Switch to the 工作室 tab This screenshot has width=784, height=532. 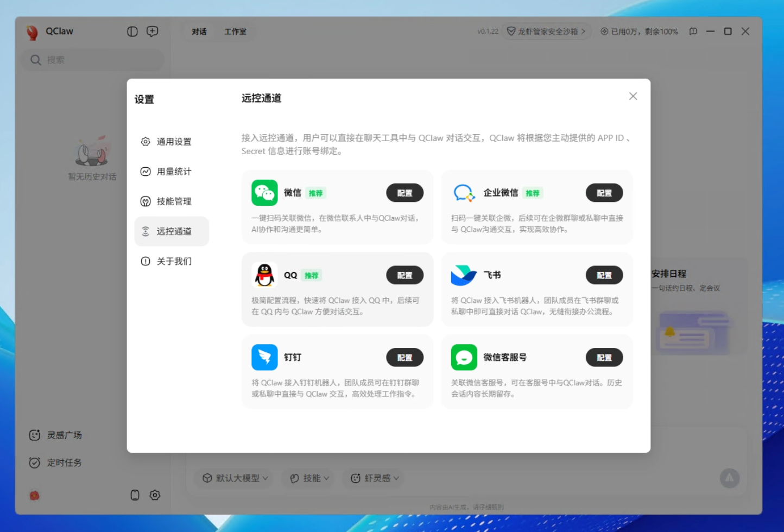pos(235,31)
